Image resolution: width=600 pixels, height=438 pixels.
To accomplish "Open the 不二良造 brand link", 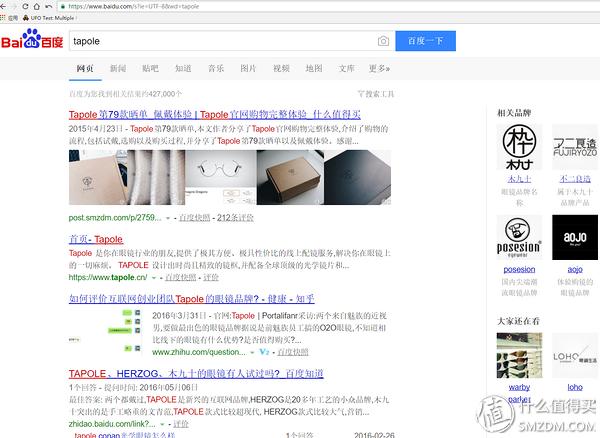I will [x=575, y=179].
